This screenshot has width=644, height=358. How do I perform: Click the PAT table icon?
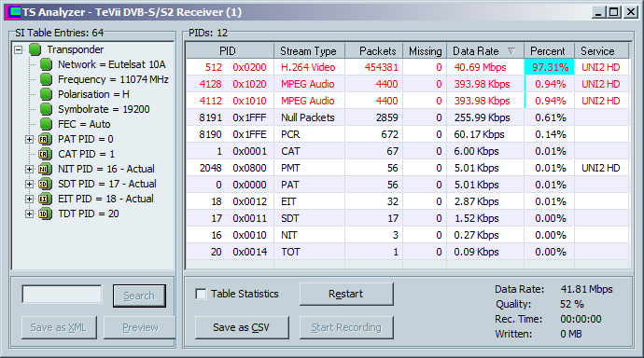coord(45,139)
